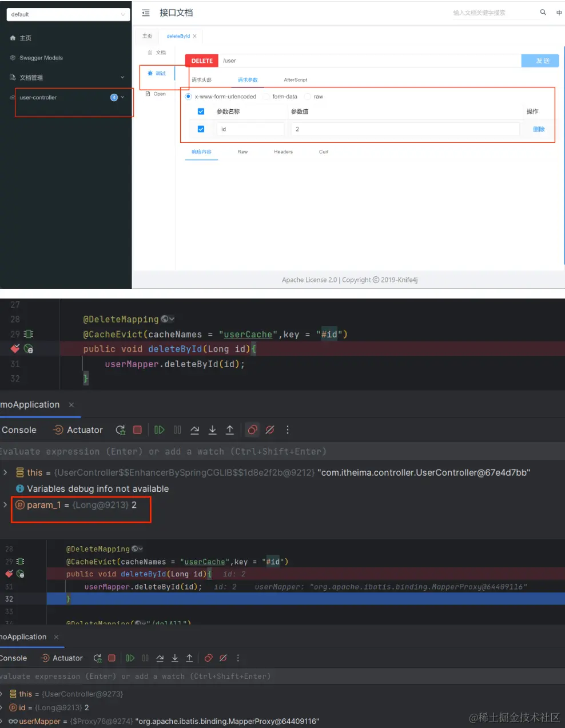The height and width of the screenshot is (728, 565).
Task: Click the DELETE method button
Action: click(x=202, y=61)
